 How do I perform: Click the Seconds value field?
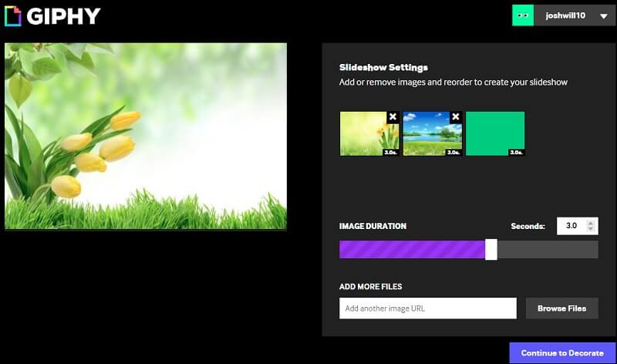pos(569,226)
